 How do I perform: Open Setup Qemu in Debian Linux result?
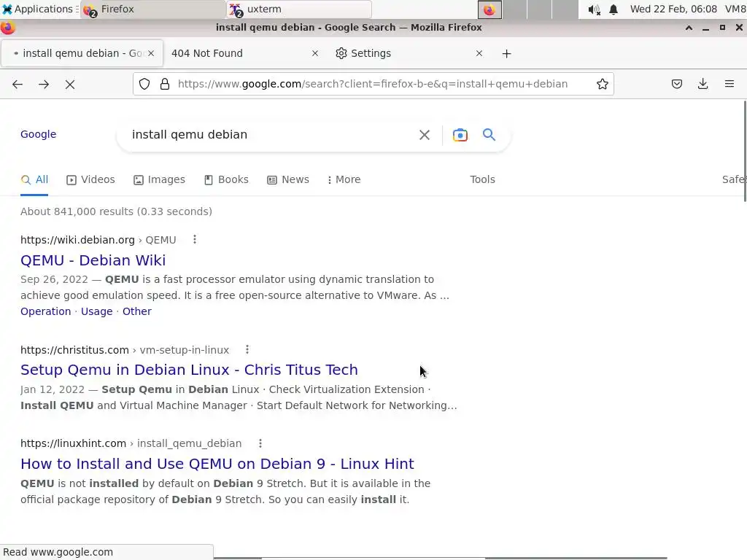tap(189, 370)
